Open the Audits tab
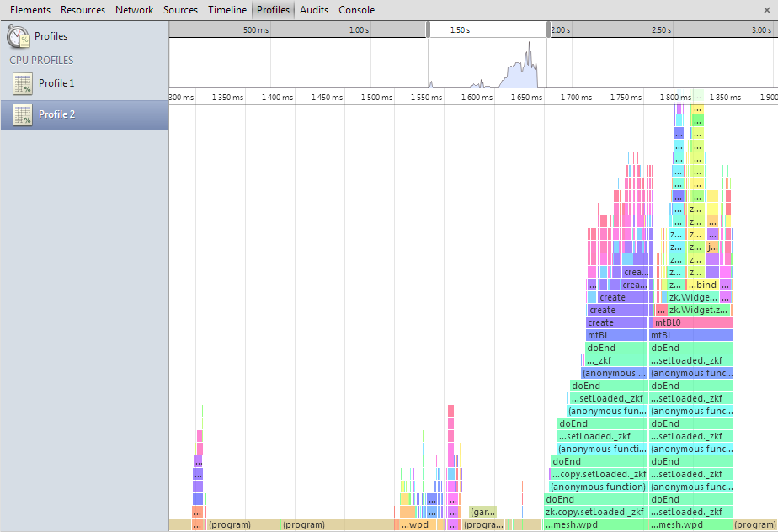Viewport: 778px width, 532px height. tap(314, 10)
